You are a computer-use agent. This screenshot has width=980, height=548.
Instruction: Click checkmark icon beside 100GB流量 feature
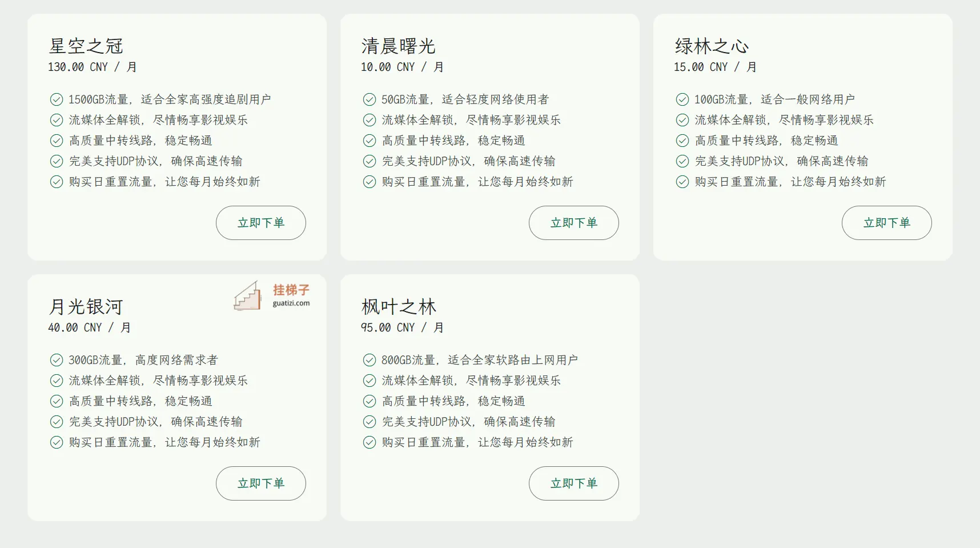tap(682, 99)
